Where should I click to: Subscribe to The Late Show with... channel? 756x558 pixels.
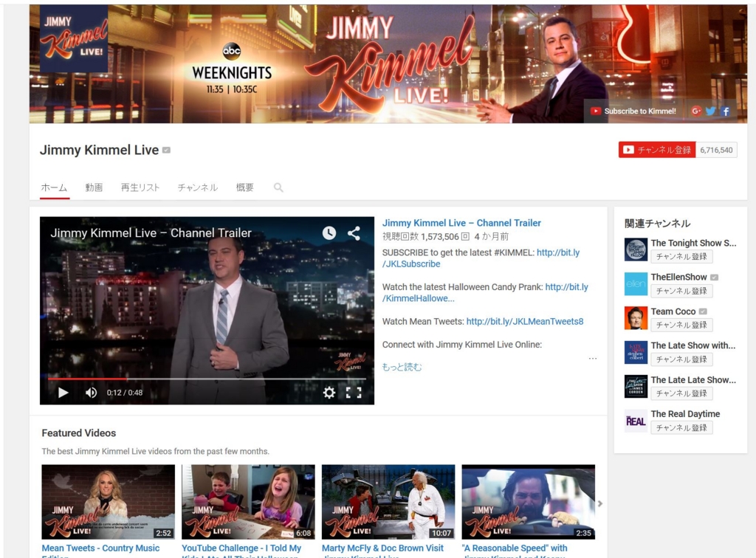[x=681, y=359]
